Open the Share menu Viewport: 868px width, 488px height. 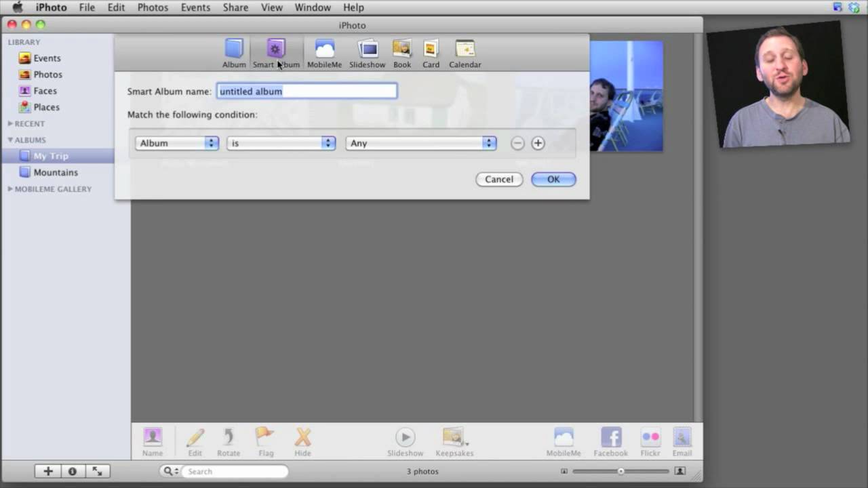[x=235, y=7]
